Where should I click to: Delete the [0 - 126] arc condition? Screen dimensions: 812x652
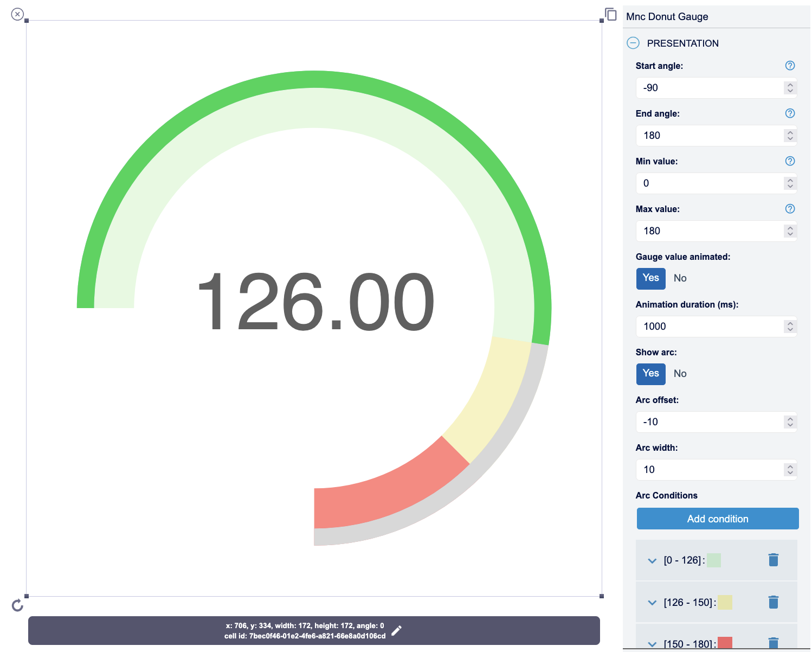pyautogui.click(x=774, y=560)
